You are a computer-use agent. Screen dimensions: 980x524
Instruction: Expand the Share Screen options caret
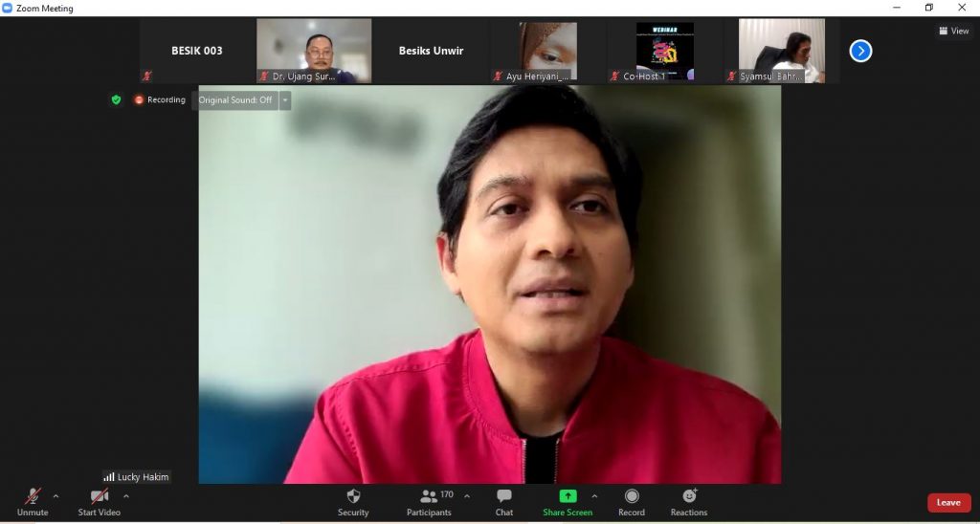[x=594, y=496]
